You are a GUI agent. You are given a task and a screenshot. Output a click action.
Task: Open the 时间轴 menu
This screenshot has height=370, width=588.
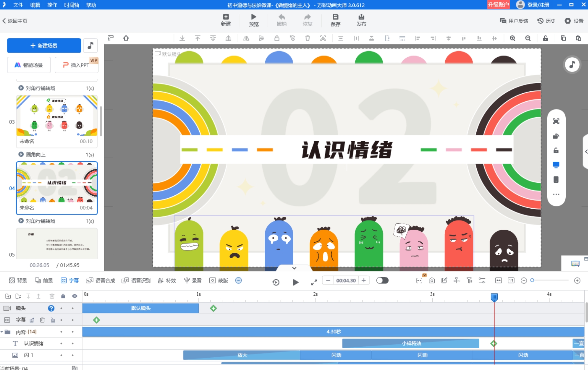pyautogui.click(x=72, y=5)
